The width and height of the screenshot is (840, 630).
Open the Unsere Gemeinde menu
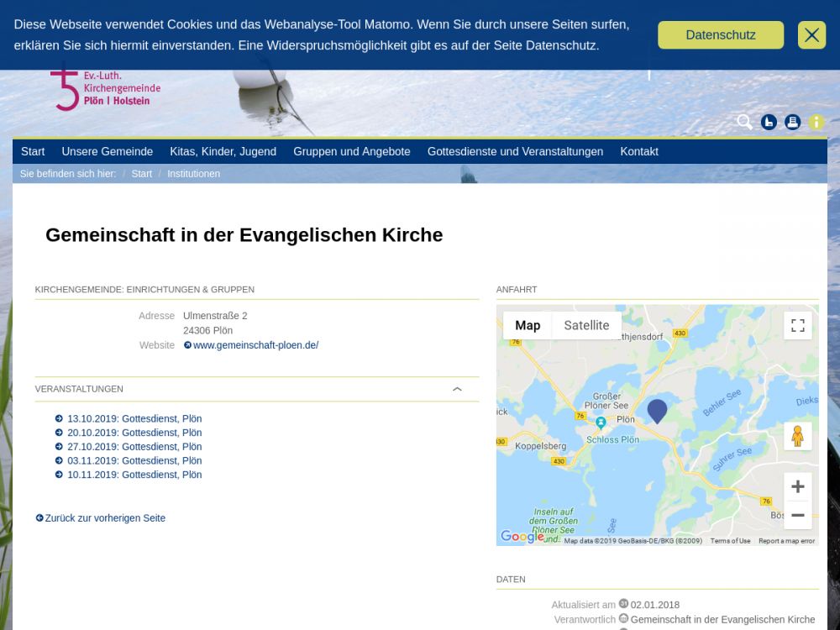107,152
